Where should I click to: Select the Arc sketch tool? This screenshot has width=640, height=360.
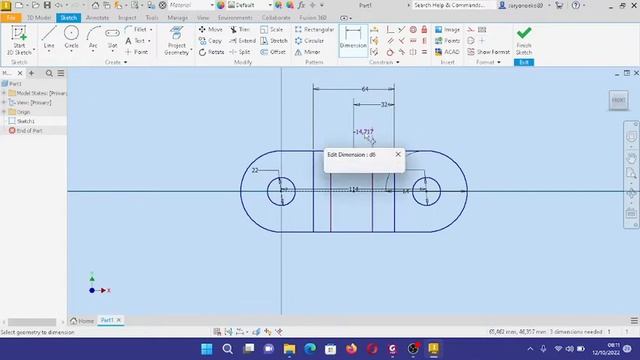pos(93,38)
